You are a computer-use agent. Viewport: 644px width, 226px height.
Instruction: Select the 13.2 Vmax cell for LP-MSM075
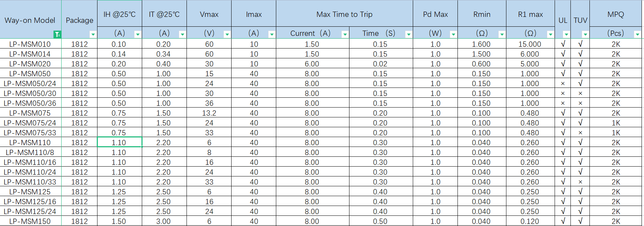[x=209, y=113]
